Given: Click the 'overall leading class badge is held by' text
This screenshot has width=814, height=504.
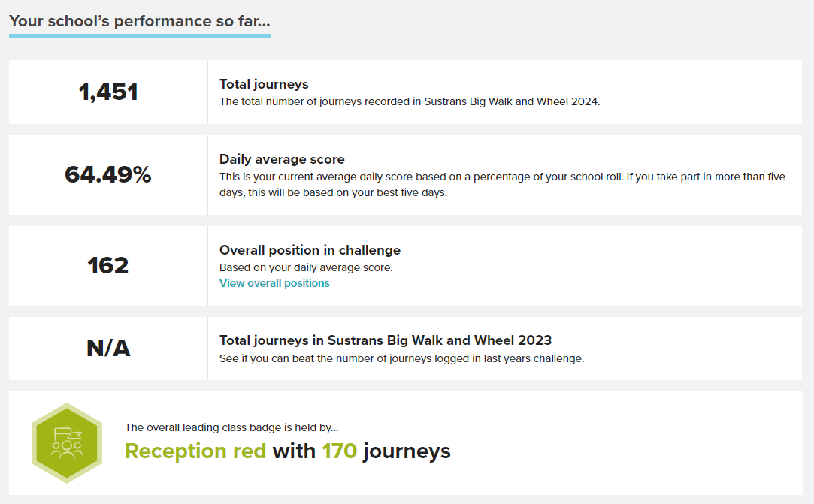Looking at the screenshot, I should click(x=231, y=427).
